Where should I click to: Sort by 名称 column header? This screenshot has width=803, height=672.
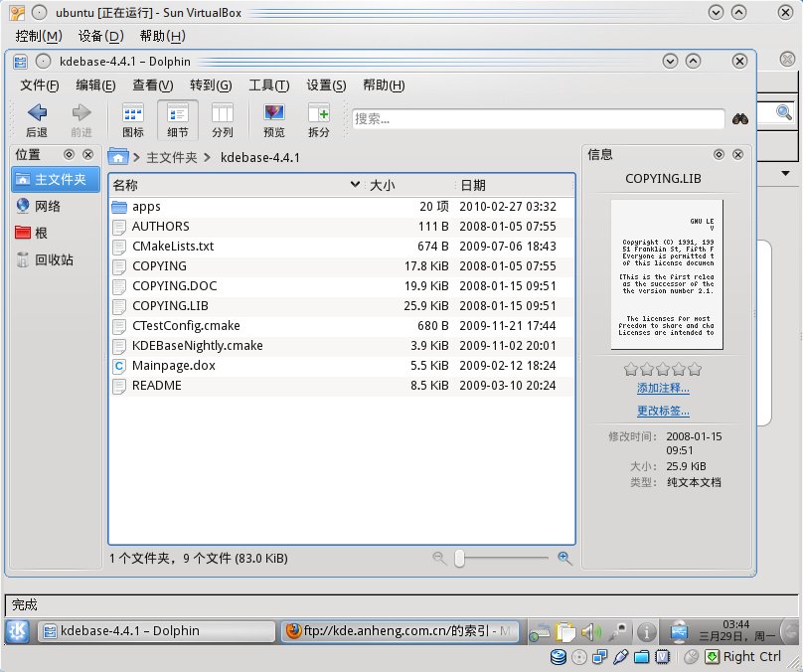click(237, 185)
